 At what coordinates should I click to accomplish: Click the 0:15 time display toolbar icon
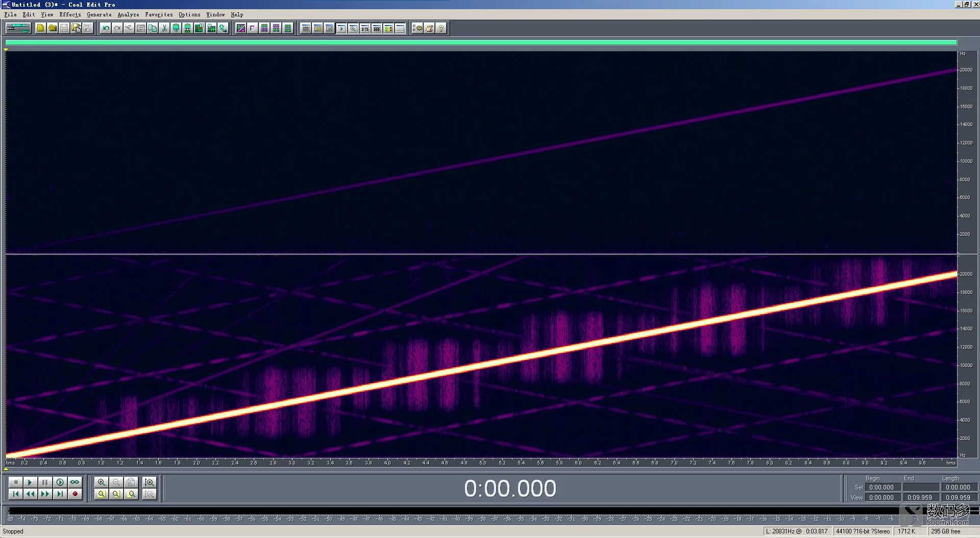coord(365,28)
